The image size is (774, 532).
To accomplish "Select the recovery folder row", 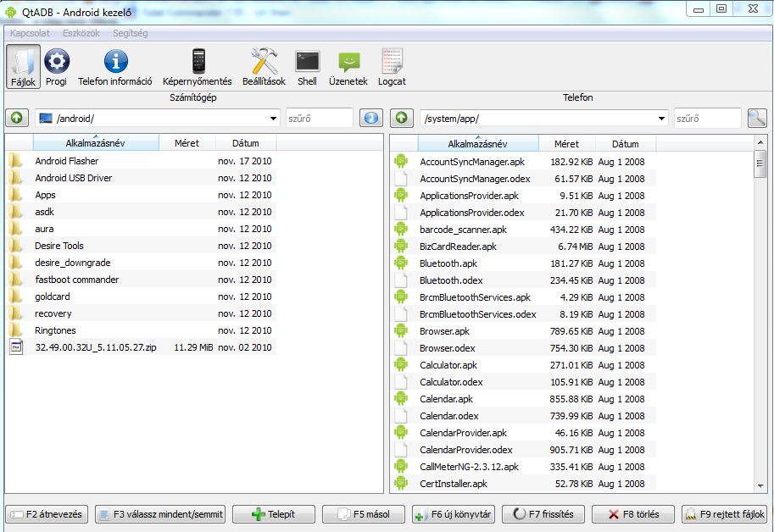I will coord(141,313).
